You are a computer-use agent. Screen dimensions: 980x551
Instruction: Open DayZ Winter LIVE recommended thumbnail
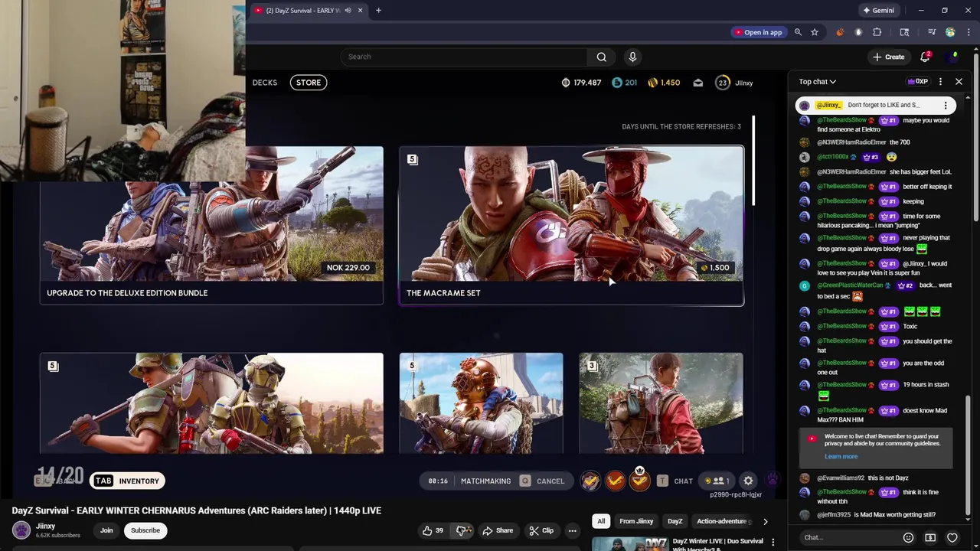coord(629,543)
